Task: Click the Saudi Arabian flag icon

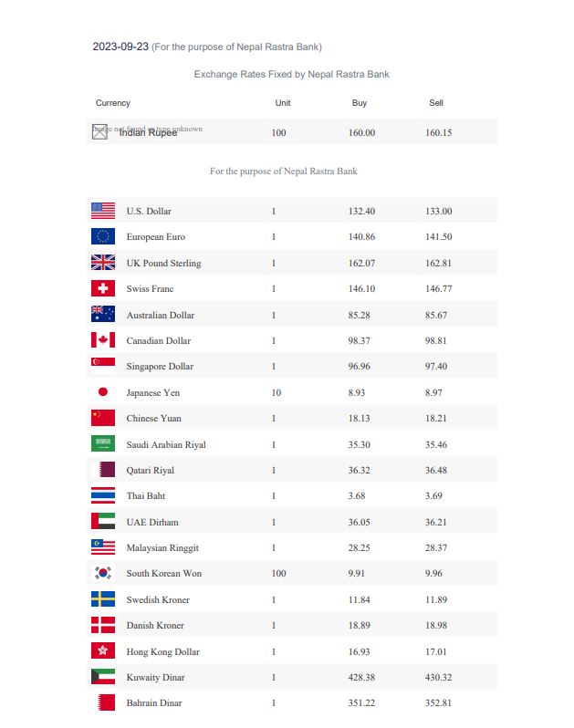Action: (x=102, y=444)
